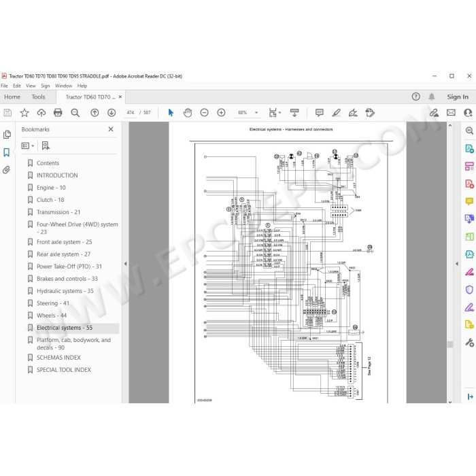Viewport: 476px width, 476px height.
Task: Zoom out with minus button
Action: pyautogui.click(x=204, y=113)
